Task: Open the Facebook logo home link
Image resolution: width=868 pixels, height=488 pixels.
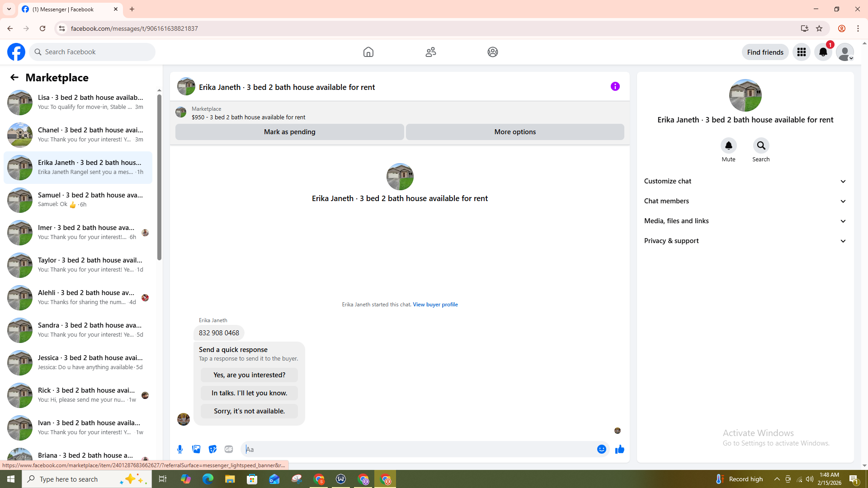Action: pyautogui.click(x=16, y=52)
